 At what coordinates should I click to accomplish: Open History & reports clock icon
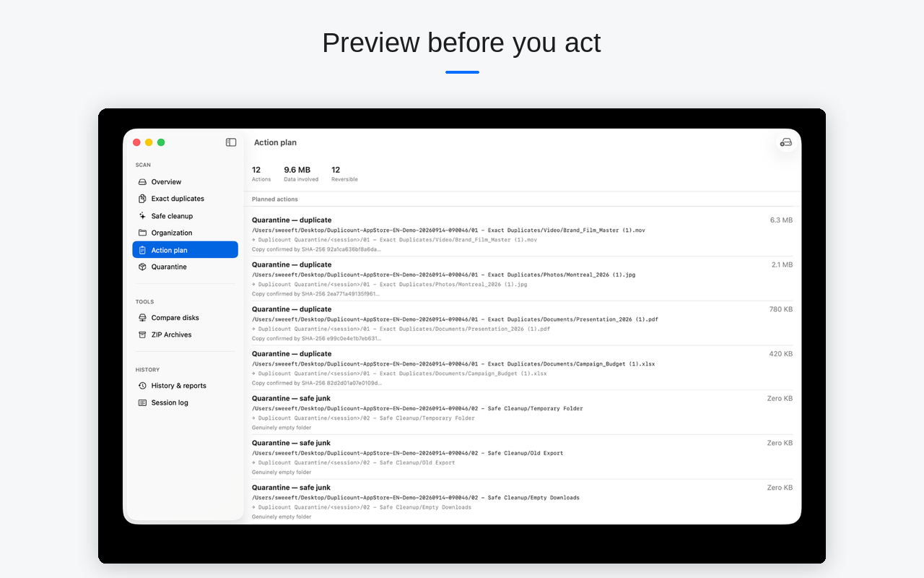pos(142,386)
